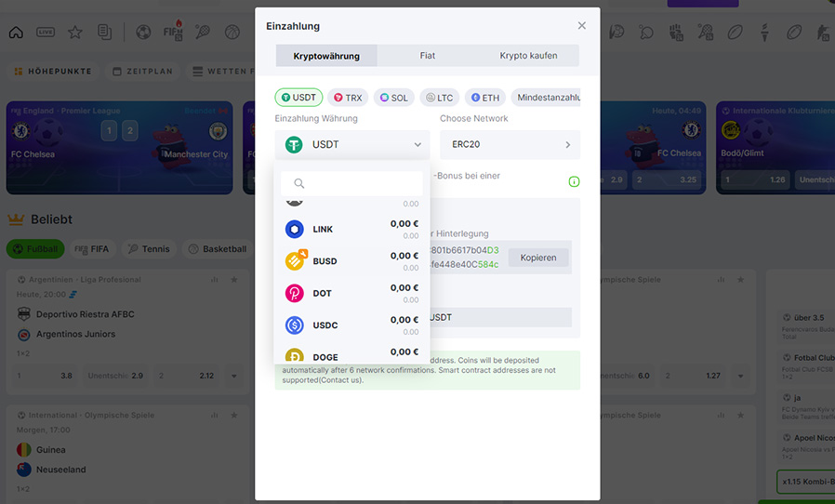835x504 pixels.
Task: Click the currency search field
Action: pos(351,183)
